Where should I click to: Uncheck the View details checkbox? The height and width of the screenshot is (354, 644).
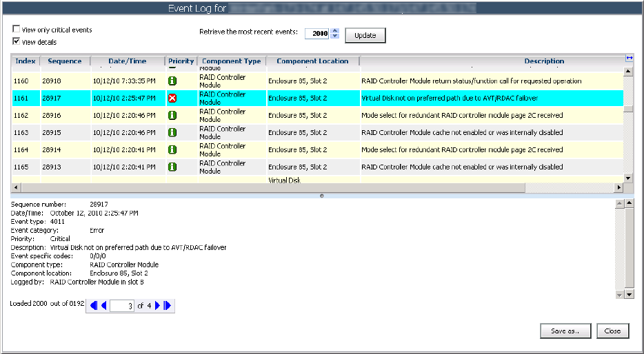pos(16,42)
